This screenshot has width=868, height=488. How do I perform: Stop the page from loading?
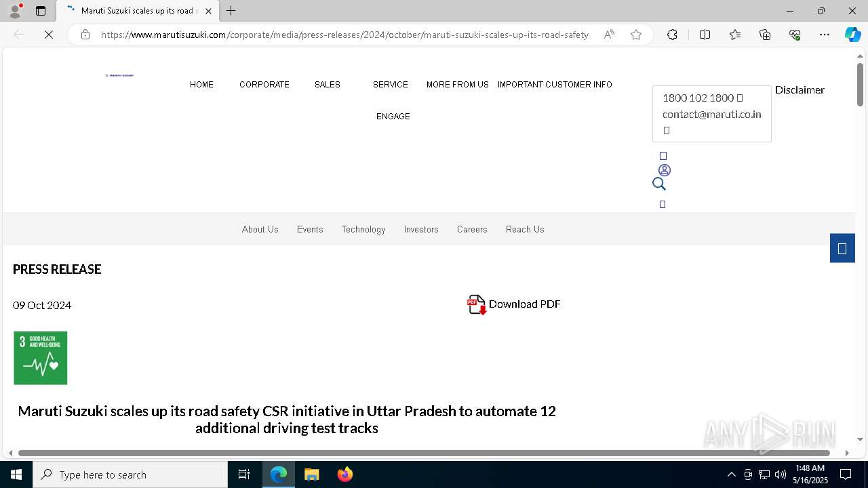tap(49, 35)
